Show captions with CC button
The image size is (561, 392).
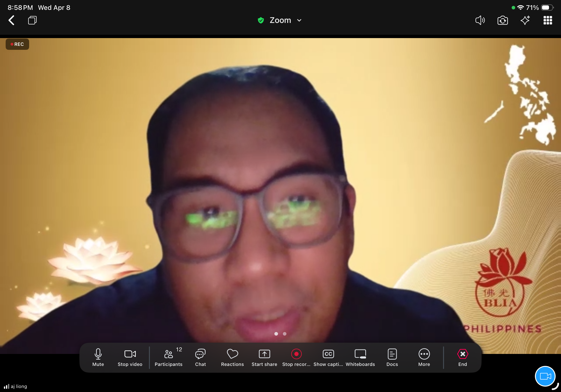click(328, 357)
